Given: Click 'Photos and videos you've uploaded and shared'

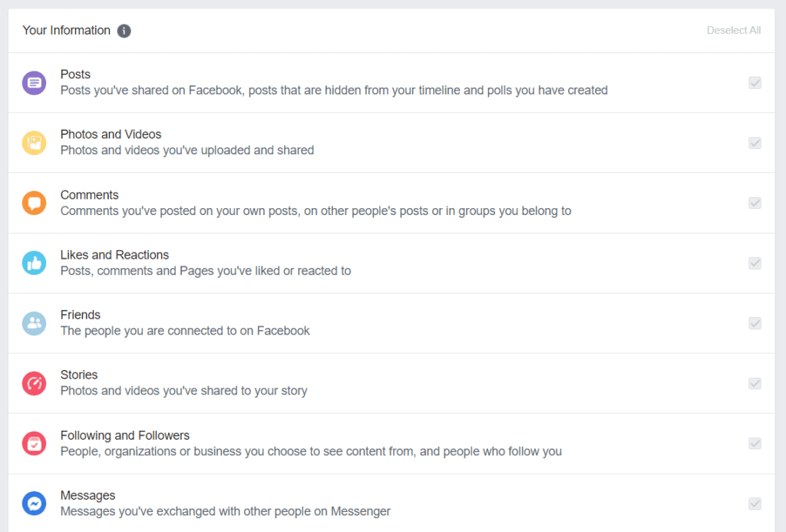Looking at the screenshot, I should (187, 150).
